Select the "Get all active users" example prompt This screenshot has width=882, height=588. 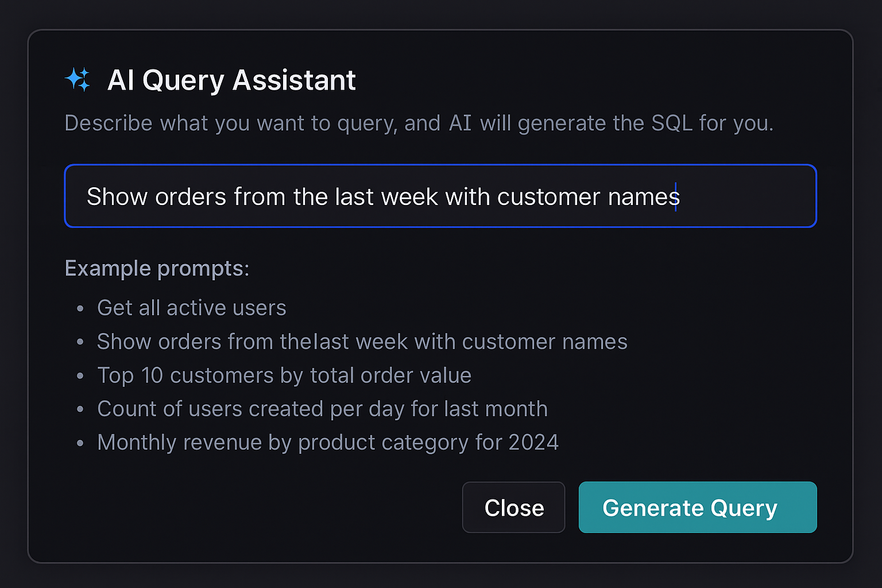[191, 308]
